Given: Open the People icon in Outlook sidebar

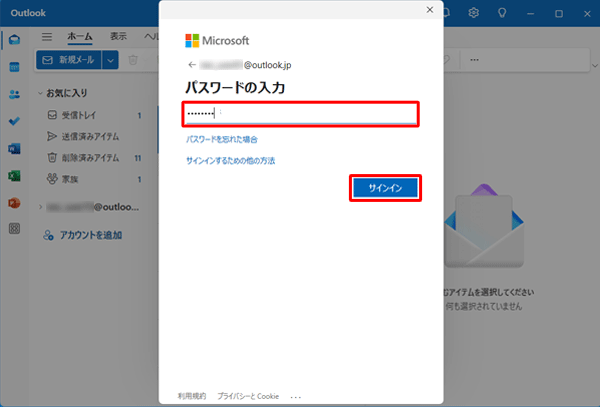Looking at the screenshot, I should (x=15, y=94).
